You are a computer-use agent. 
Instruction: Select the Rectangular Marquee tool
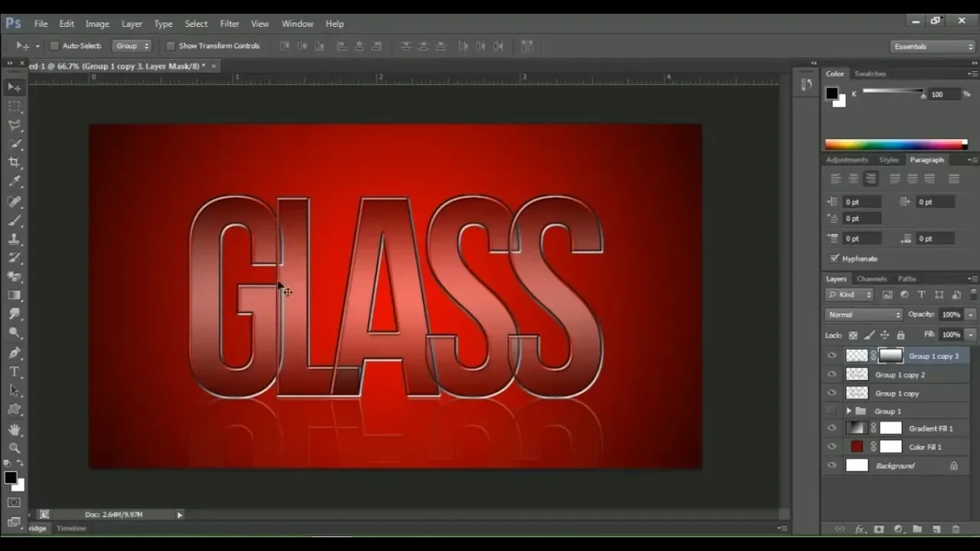click(x=15, y=106)
